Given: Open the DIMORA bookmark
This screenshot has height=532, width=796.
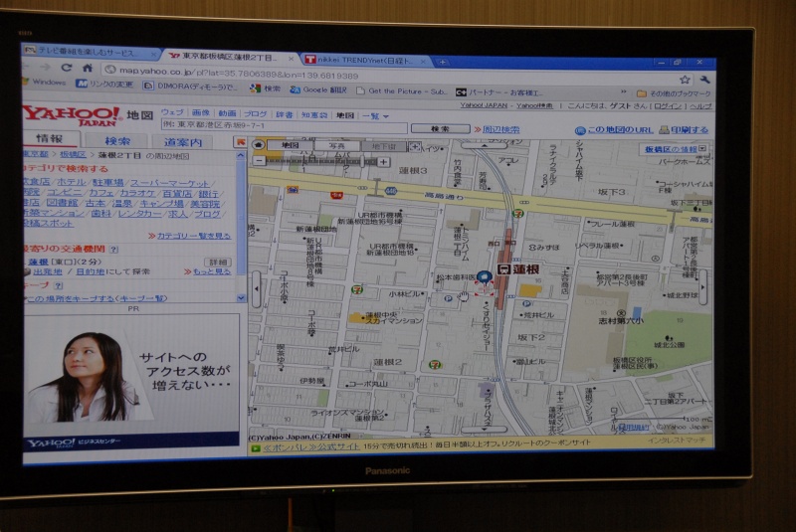Looking at the screenshot, I should (190, 87).
